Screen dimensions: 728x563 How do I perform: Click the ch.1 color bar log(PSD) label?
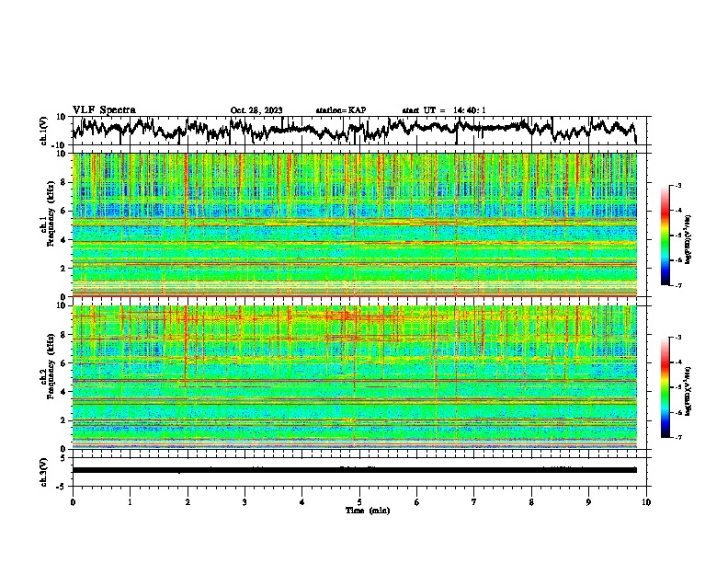[x=688, y=240]
